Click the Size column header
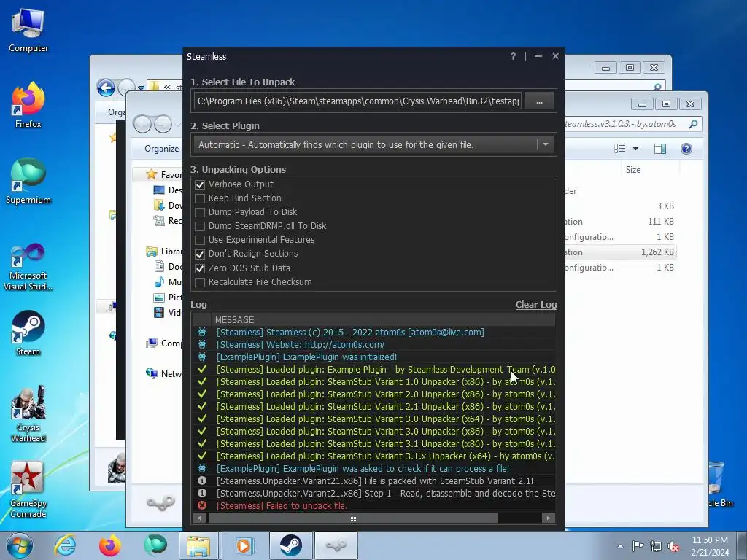 (x=632, y=169)
